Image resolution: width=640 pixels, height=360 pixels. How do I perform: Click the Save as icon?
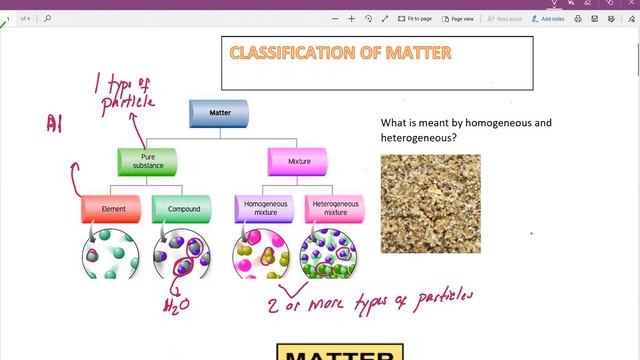pyautogui.click(x=611, y=19)
